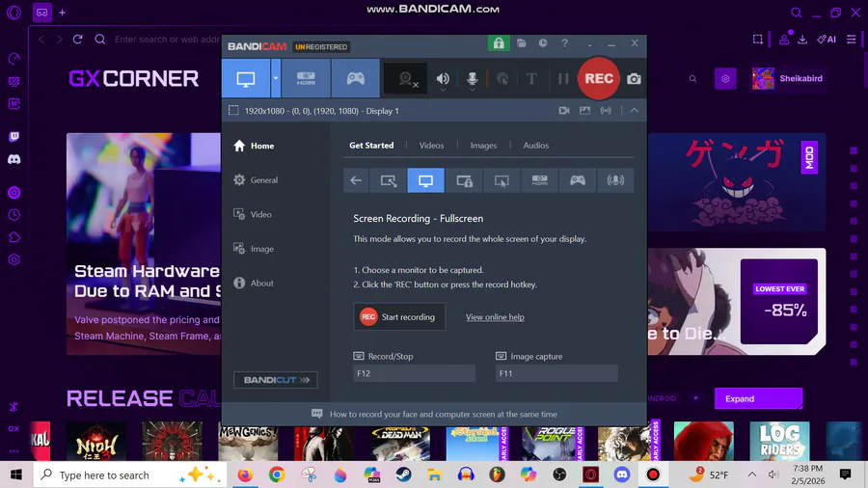Click the browser address search field
868x488 pixels.
(x=167, y=40)
